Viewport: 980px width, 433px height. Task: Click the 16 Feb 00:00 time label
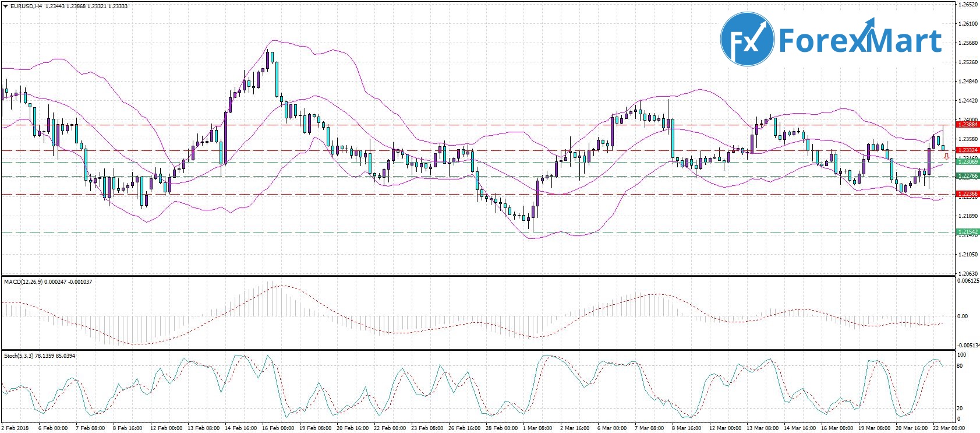tap(278, 428)
